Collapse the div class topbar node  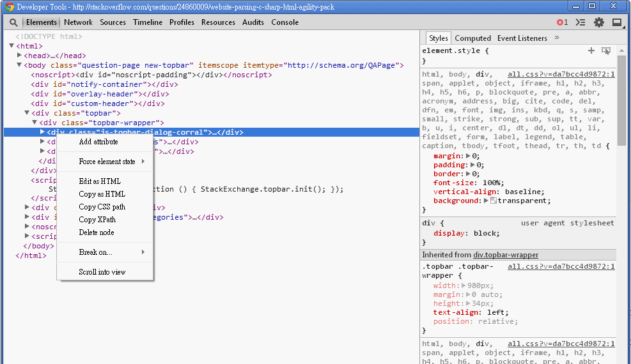pyautogui.click(x=27, y=113)
